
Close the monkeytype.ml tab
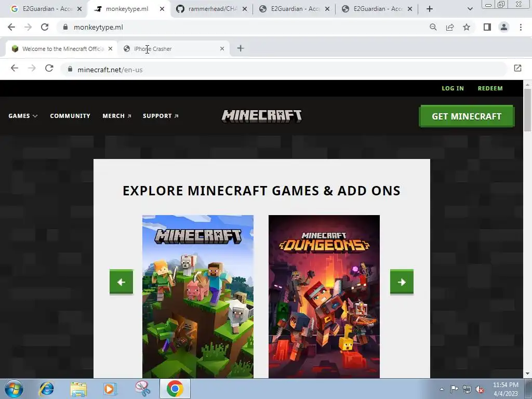[x=162, y=9]
